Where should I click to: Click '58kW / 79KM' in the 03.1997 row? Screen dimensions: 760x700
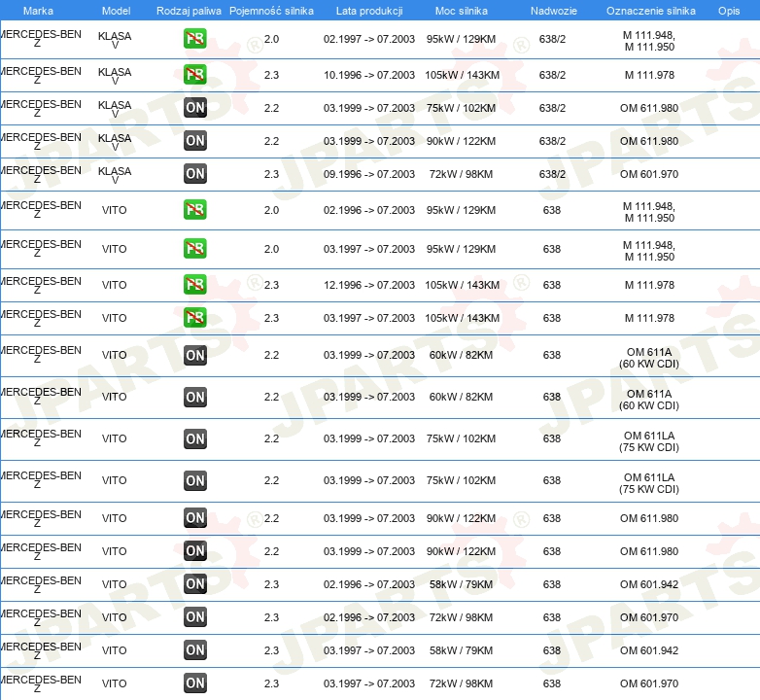(x=461, y=650)
